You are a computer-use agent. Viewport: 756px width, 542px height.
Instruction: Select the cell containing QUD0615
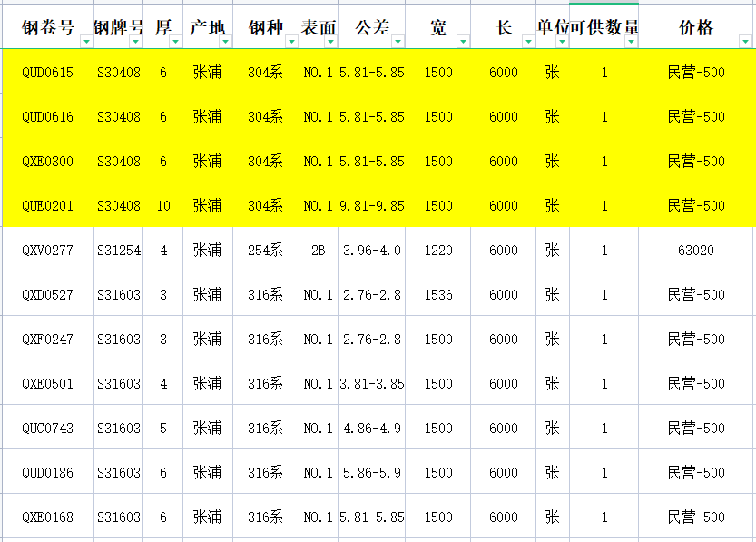pyautogui.click(x=47, y=73)
